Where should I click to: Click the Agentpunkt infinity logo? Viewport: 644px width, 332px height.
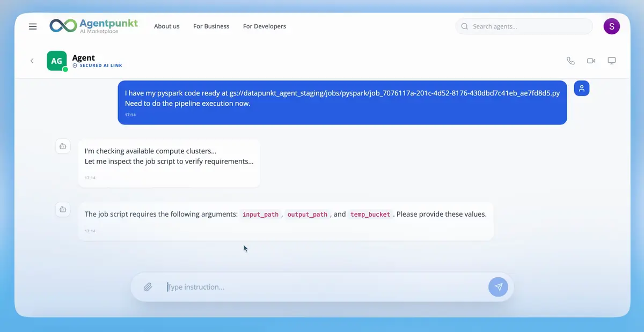63,26
